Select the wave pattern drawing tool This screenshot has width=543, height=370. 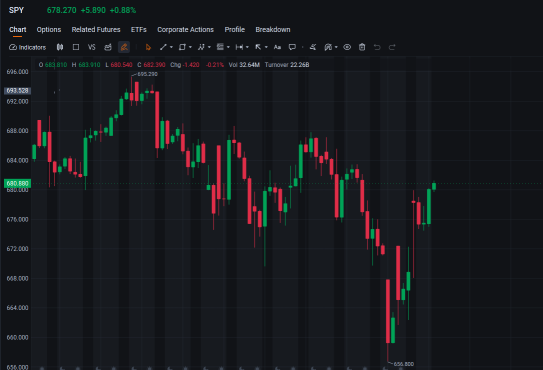(201, 47)
